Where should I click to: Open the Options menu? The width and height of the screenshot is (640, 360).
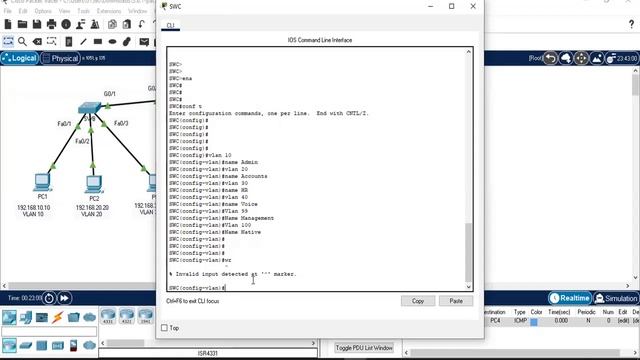click(x=43, y=11)
